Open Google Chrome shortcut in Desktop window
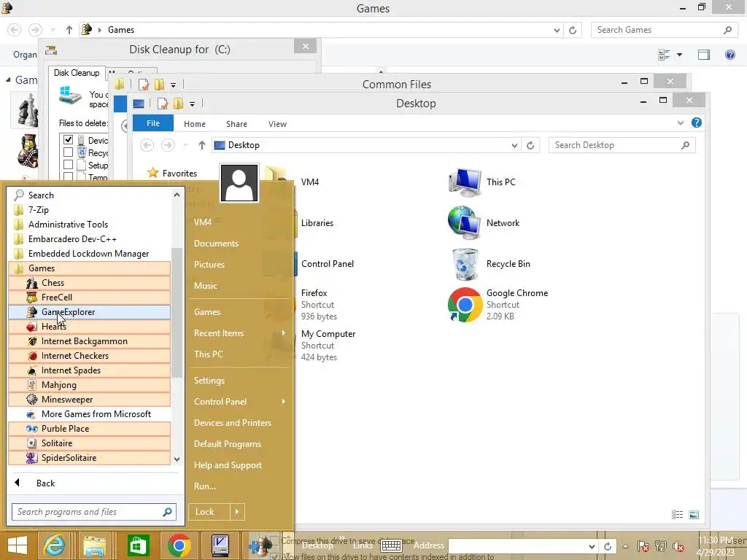The image size is (747, 560). tap(499, 305)
